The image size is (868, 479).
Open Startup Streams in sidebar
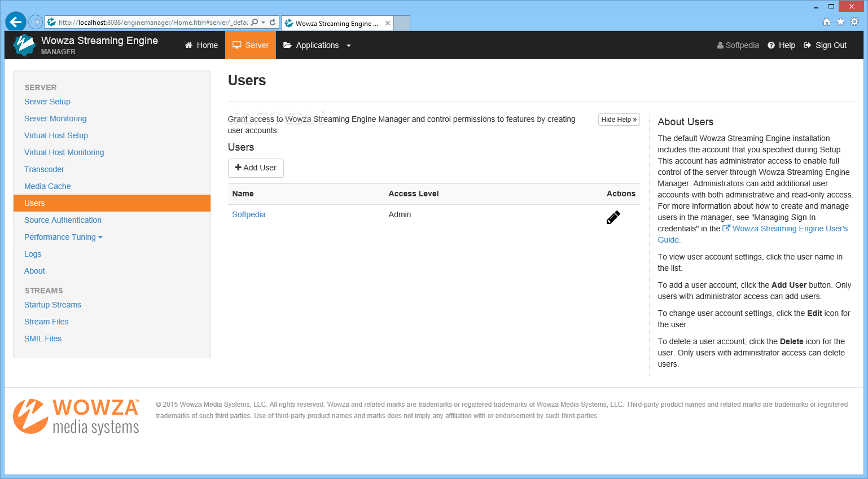pos(52,305)
